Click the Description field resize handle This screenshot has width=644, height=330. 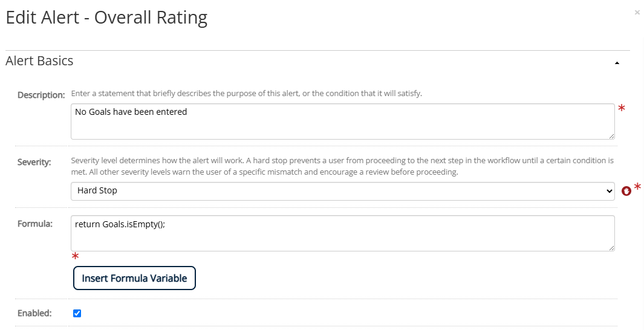pos(611,136)
